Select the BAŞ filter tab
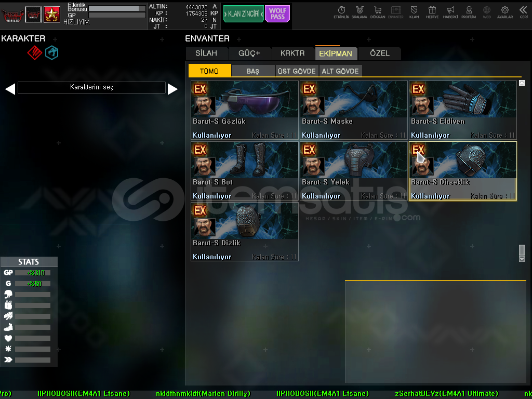The width and height of the screenshot is (532, 399). tap(253, 71)
